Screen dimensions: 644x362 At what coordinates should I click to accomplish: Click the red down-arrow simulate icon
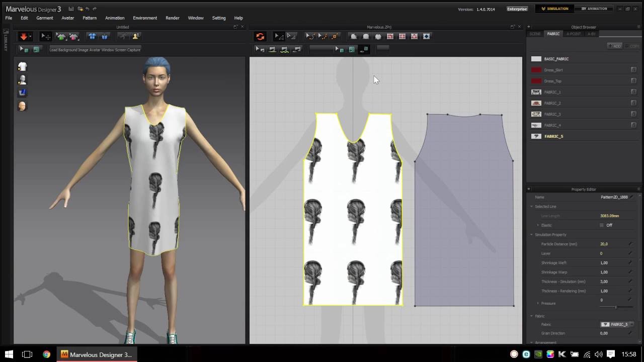click(23, 37)
